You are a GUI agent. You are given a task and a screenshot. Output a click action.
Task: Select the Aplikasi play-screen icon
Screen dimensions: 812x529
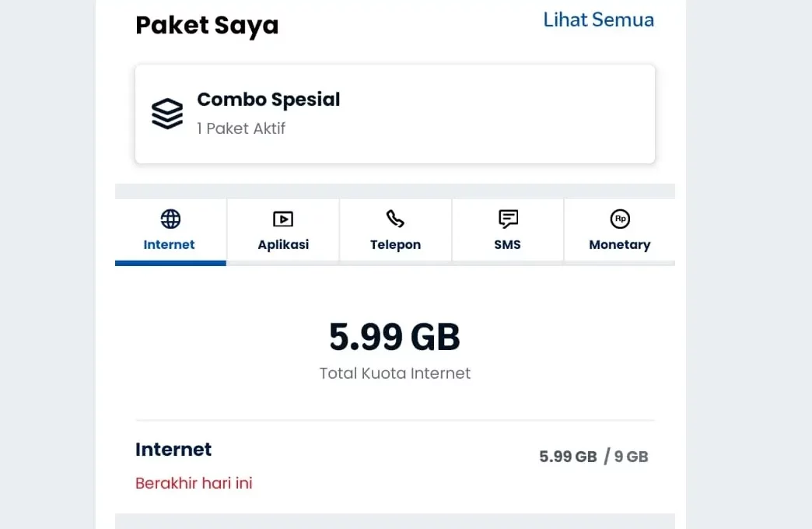[x=283, y=219]
